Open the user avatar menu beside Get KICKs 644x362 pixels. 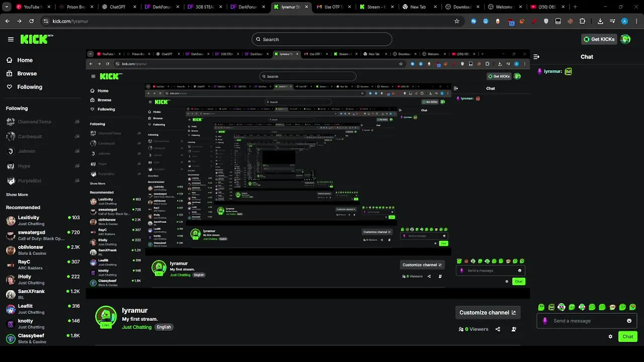point(625,39)
